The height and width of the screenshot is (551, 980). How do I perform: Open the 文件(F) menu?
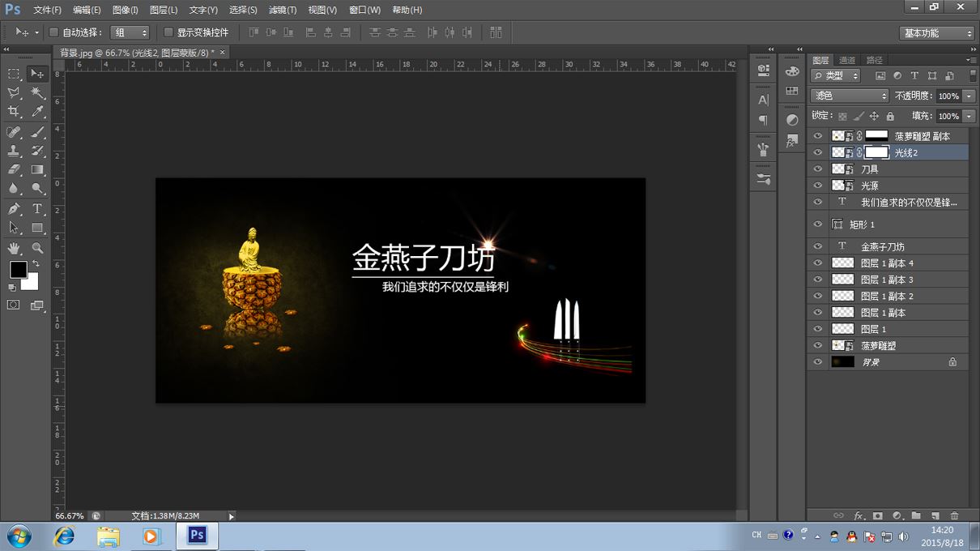(x=47, y=10)
